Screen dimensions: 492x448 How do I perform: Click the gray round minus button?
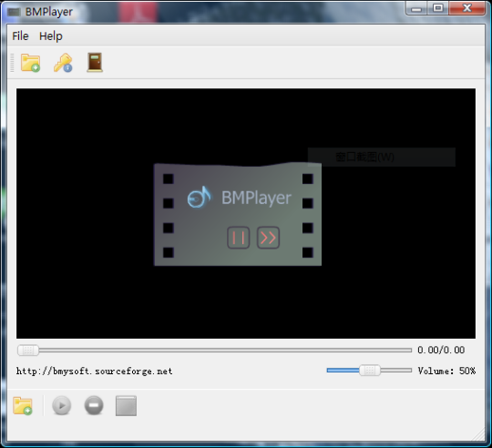pyautogui.click(x=94, y=406)
